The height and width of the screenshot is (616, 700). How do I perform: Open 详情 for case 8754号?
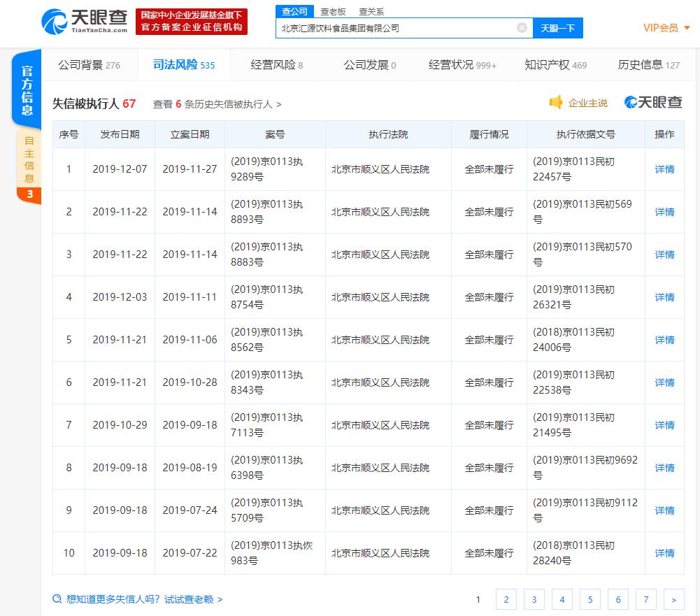click(x=664, y=297)
